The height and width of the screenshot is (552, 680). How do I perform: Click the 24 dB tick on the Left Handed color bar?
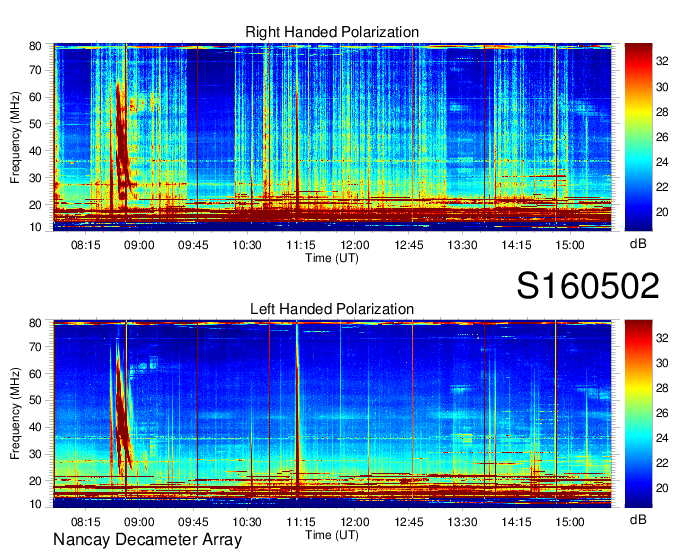click(x=662, y=438)
